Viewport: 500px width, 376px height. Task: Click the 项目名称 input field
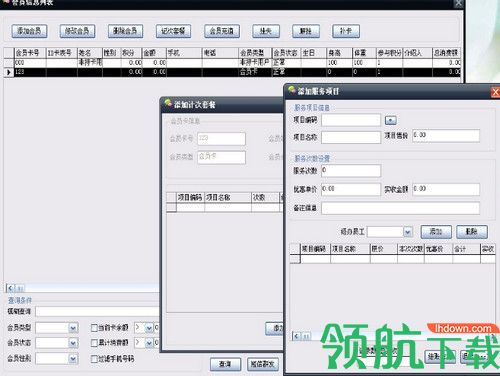click(x=351, y=137)
